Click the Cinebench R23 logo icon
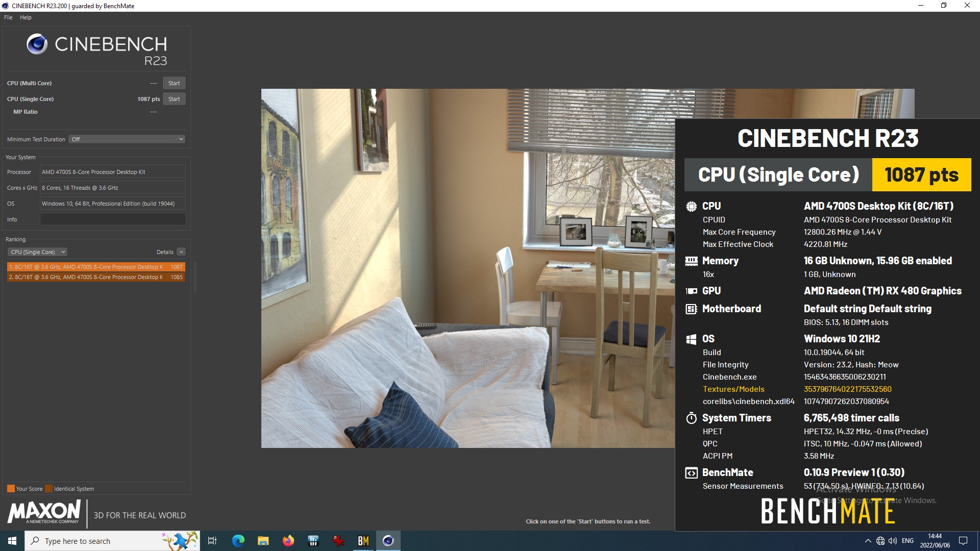Image resolution: width=980 pixels, height=551 pixels. [x=37, y=44]
